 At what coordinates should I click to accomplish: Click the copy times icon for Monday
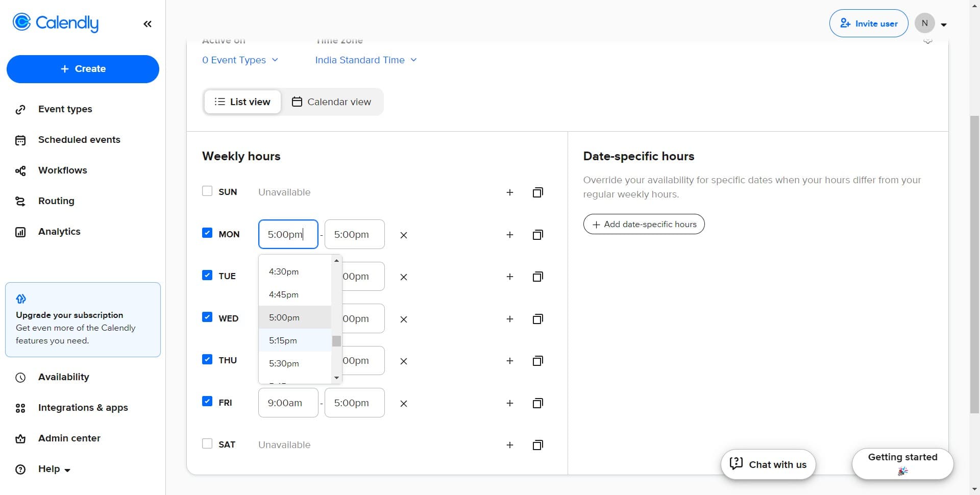tap(537, 235)
